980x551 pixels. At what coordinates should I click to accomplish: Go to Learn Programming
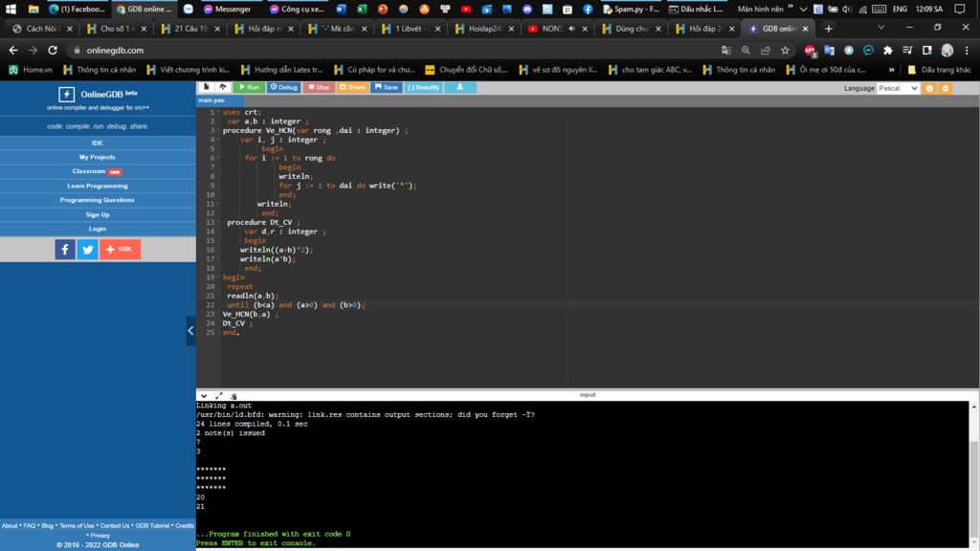(98, 186)
